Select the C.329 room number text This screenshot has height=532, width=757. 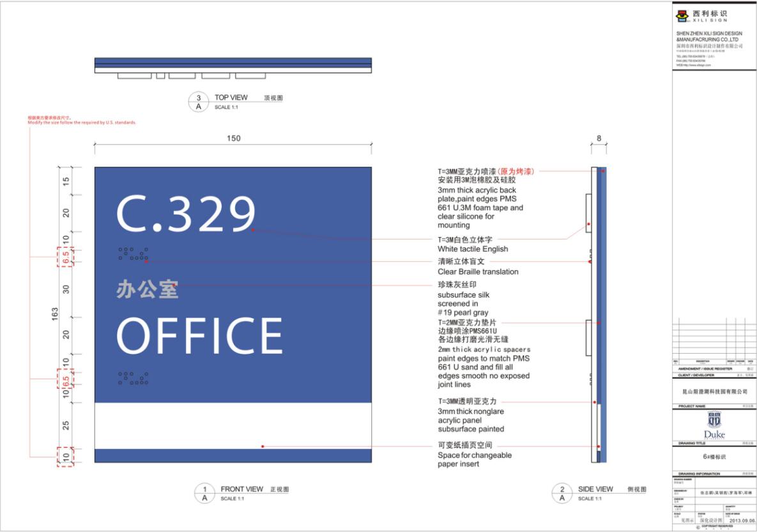[186, 213]
